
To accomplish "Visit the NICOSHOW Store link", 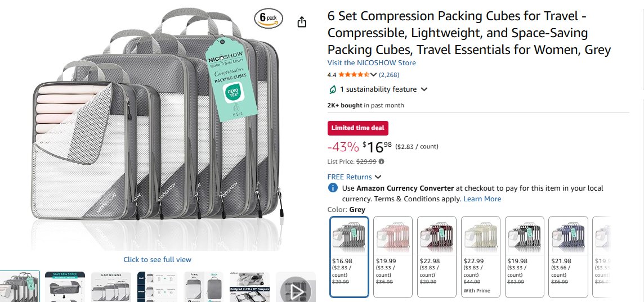I will pyautogui.click(x=372, y=63).
